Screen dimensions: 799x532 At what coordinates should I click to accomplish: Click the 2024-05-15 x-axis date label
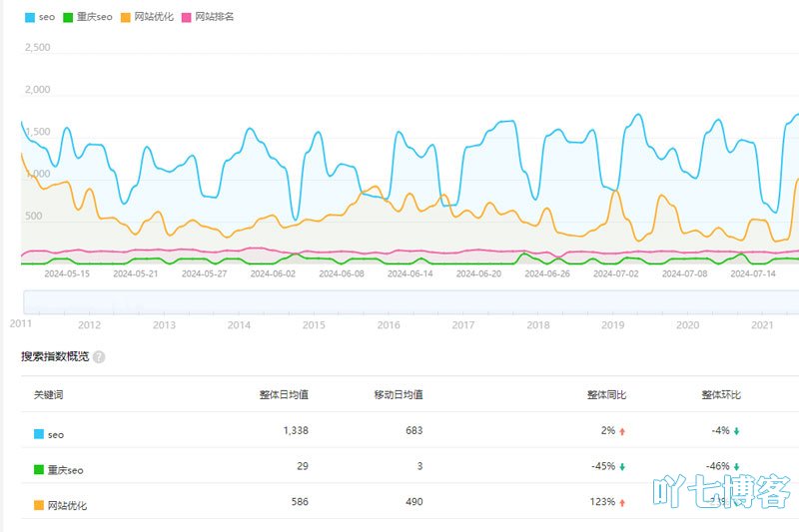[67, 273]
